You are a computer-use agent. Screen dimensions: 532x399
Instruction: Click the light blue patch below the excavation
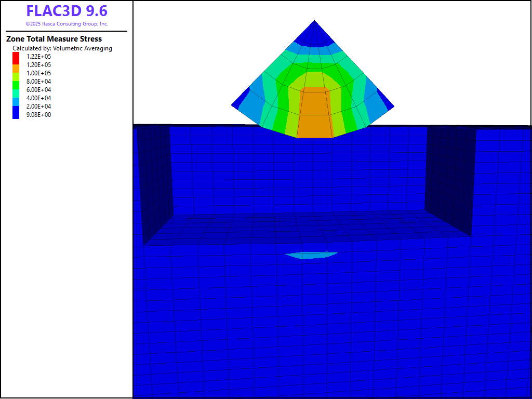point(312,255)
